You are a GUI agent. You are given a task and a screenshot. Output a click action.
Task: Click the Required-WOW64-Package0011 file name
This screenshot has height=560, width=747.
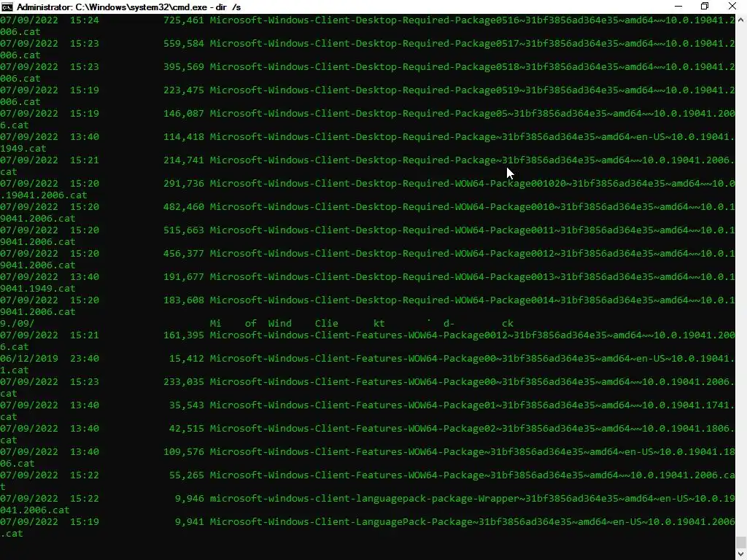pyautogui.click(x=472, y=230)
